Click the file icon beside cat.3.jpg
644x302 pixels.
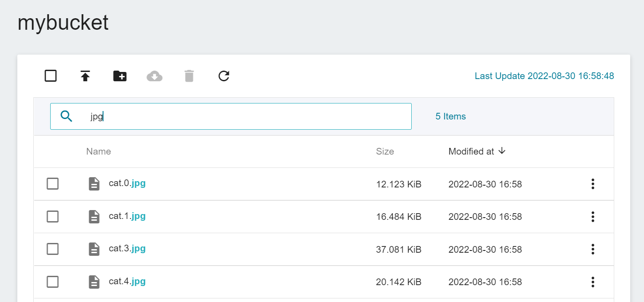[x=94, y=249]
